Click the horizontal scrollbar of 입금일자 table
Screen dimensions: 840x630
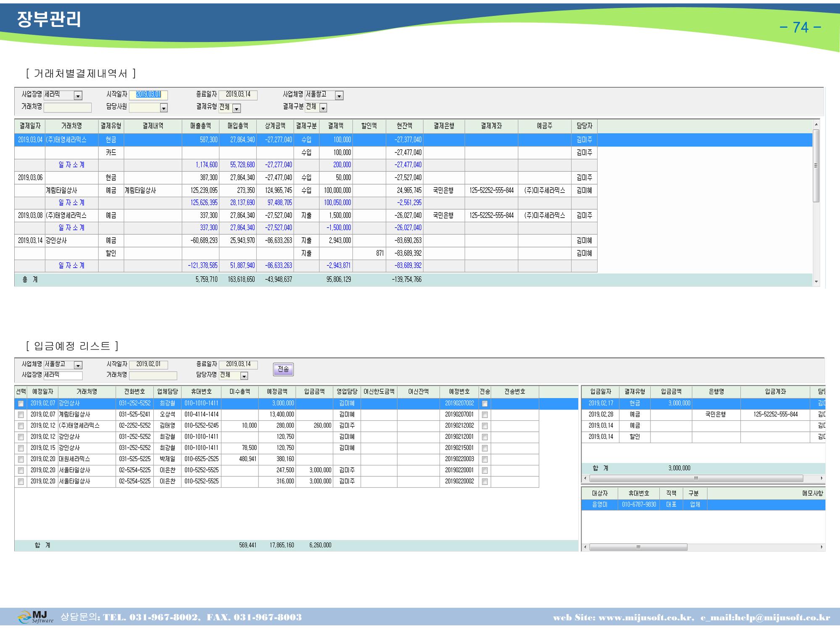point(696,478)
